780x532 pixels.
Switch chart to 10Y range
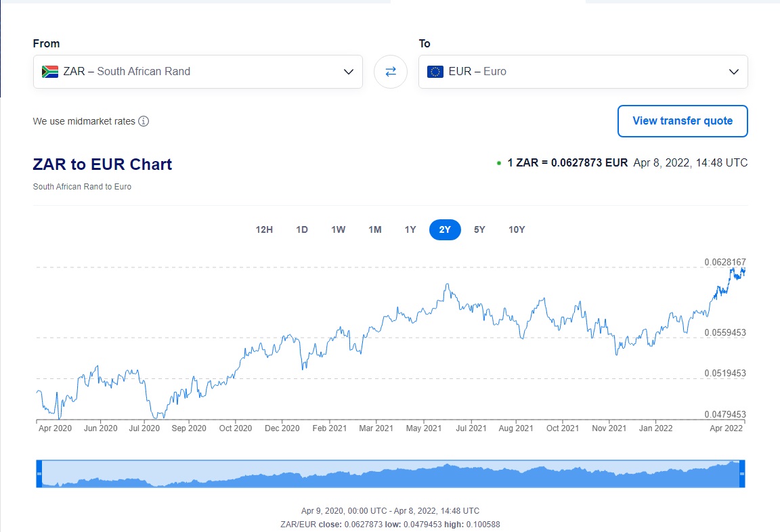[517, 229]
